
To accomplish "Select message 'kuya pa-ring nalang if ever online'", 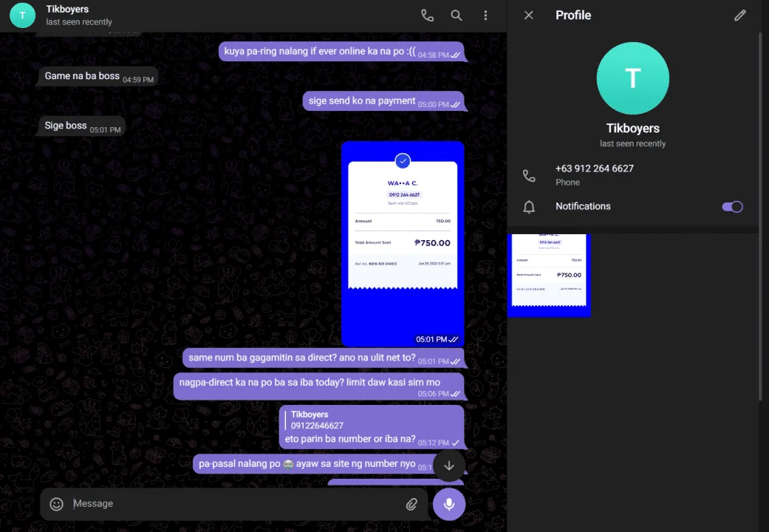I will (x=341, y=52).
